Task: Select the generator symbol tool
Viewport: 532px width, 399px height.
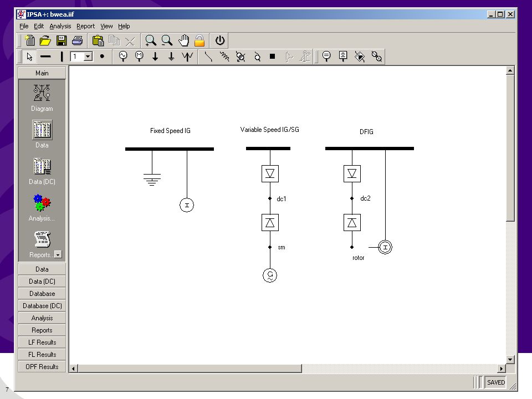Action: [123, 57]
